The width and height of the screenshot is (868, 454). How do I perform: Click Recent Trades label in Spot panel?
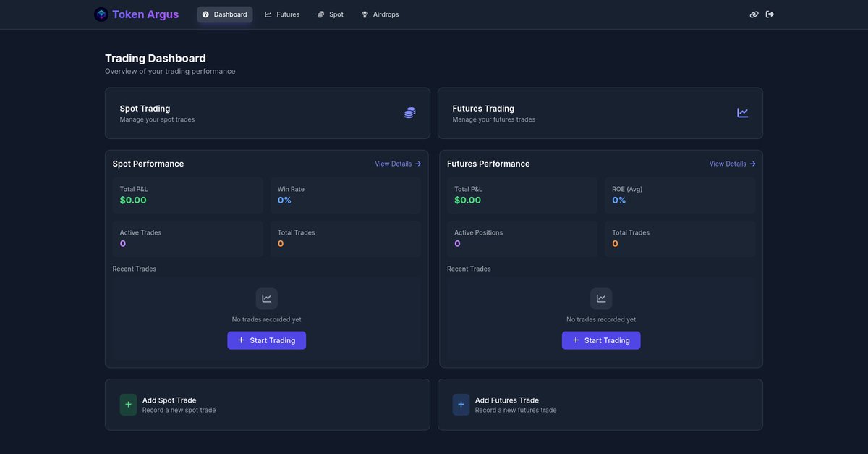(x=135, y=269)
